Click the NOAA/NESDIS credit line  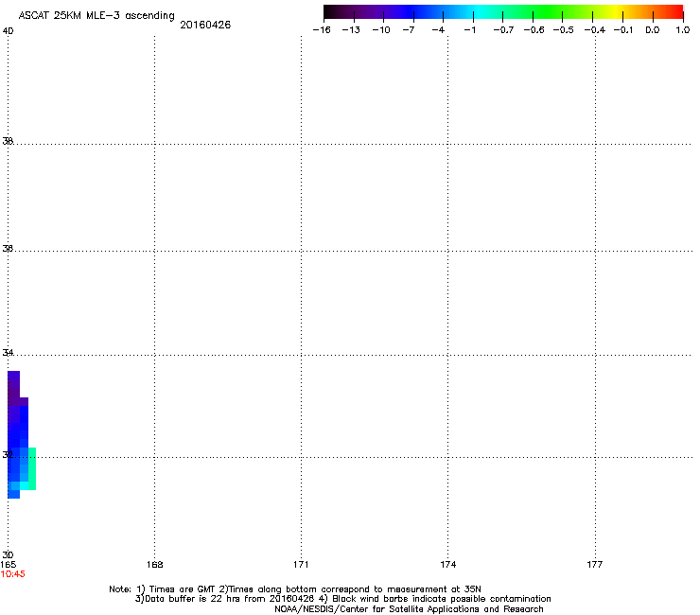[409, 609]
